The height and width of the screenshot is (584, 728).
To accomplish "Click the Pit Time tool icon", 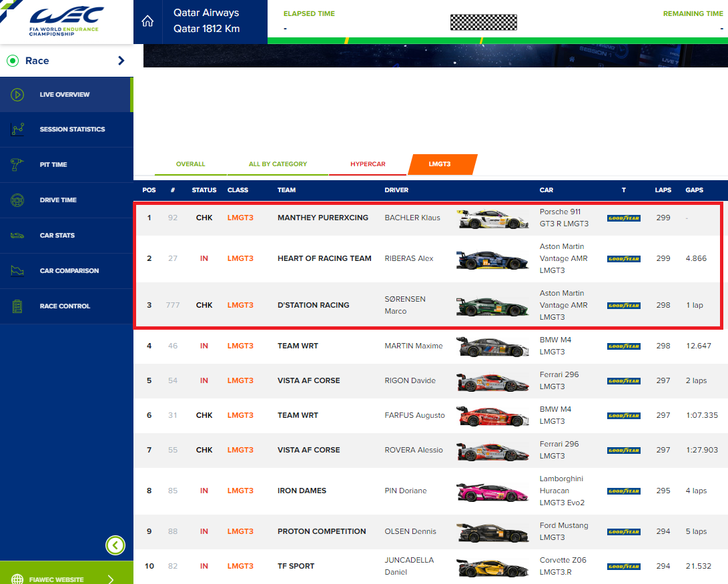I will click(x=18, y=165).
